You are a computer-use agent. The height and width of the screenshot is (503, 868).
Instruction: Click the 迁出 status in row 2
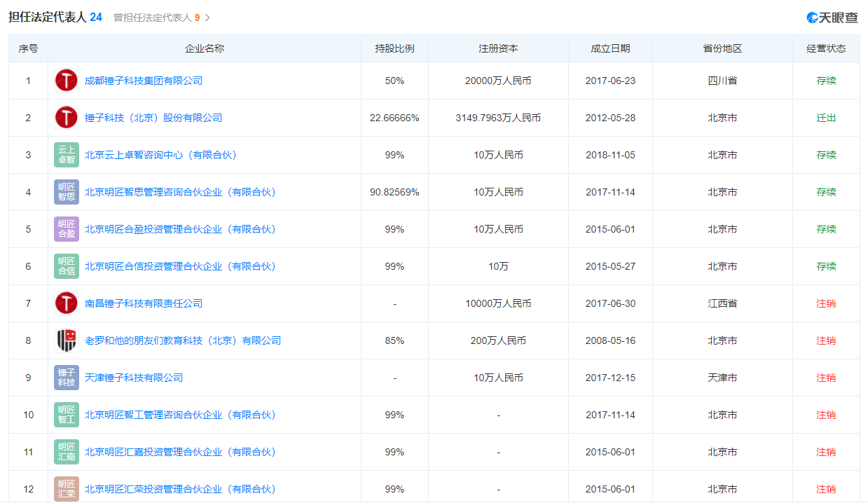click(x=826, y=118)
